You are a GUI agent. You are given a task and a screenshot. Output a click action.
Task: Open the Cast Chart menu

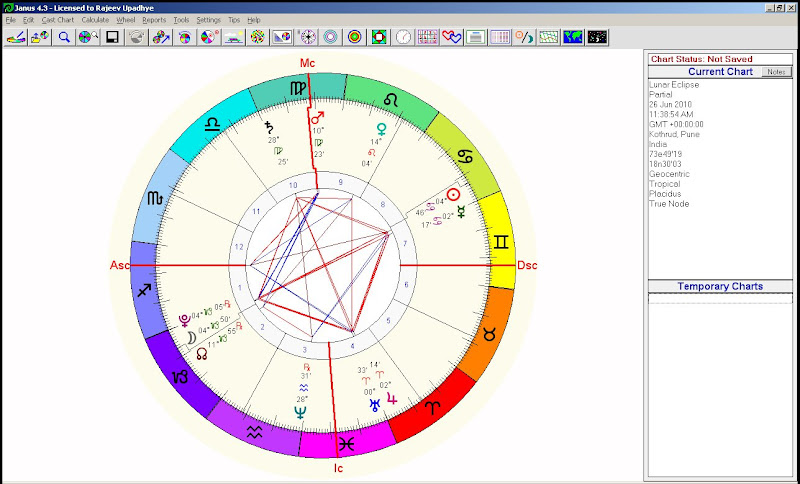(57, 20)
